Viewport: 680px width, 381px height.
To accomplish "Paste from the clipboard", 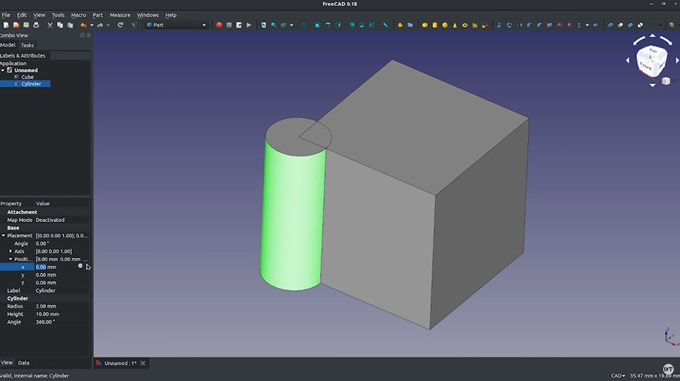I will tap(70, 25).
